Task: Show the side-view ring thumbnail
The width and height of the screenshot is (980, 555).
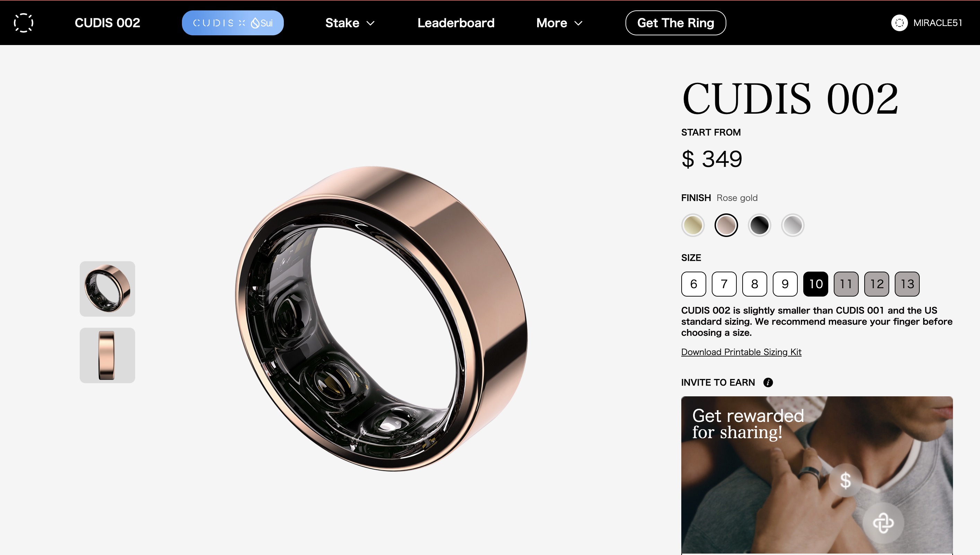Action: click(107, 355)
